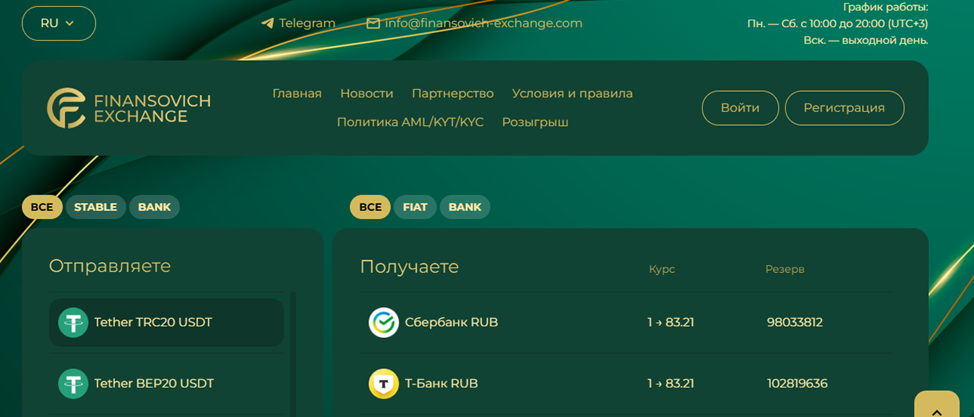Choose Tether BEP20 USDT to send
Viewport: 974px width, 417px height.
tap(166, 383)
